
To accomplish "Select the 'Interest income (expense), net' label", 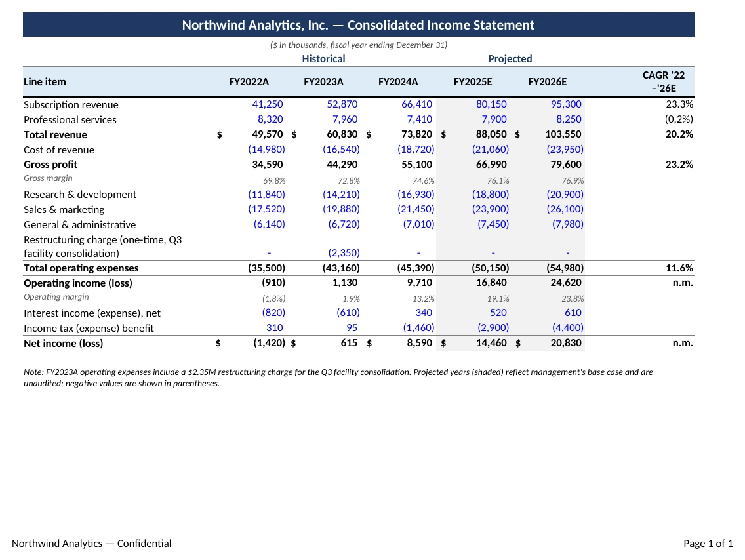I will [x=92, y=313].
